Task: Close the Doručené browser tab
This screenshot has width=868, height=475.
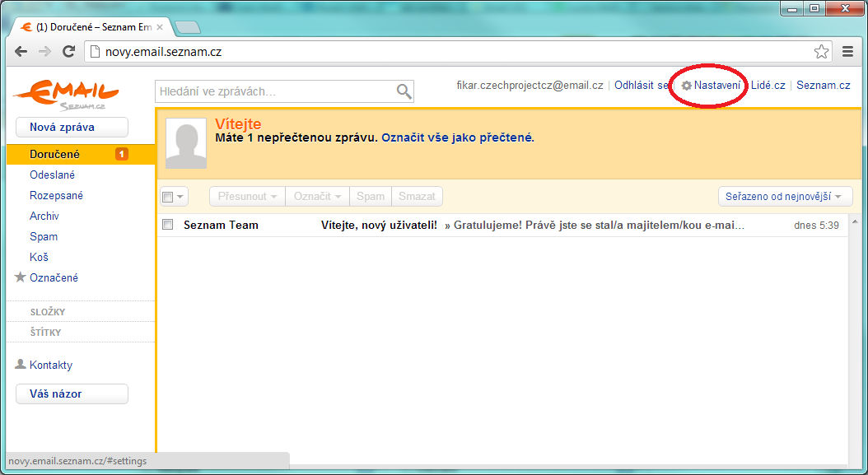Action: click(x=160, y=26)
